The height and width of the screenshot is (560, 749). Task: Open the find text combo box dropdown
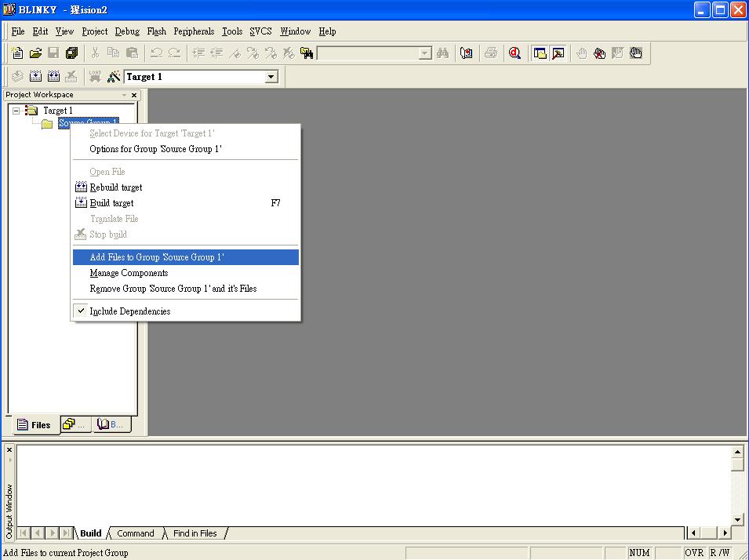point(425,53)
